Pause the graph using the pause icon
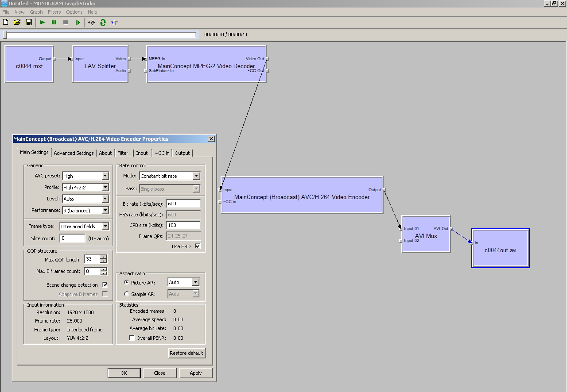Image resolution: width=567 pixels, height=392 pixels. coord(54,22)
